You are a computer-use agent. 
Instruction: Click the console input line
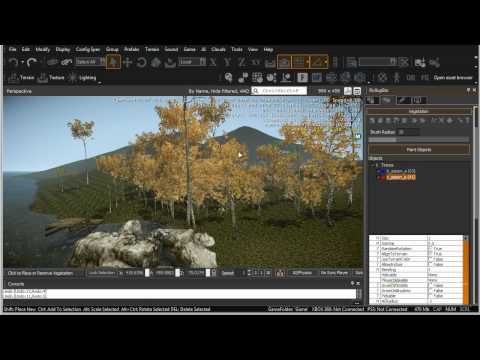click(180, 294)
